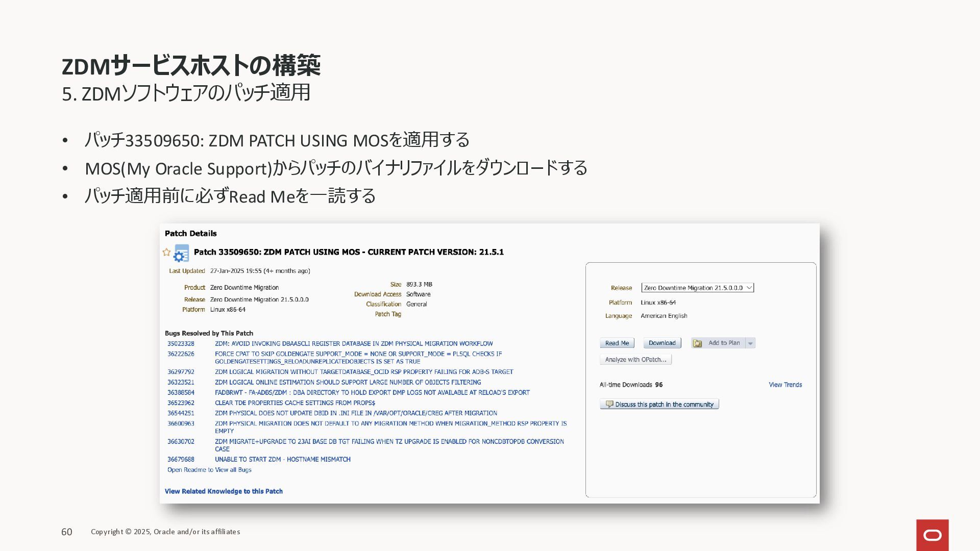
Task: Click the folder icon on Add to Plan
Action: coord(697,343)
